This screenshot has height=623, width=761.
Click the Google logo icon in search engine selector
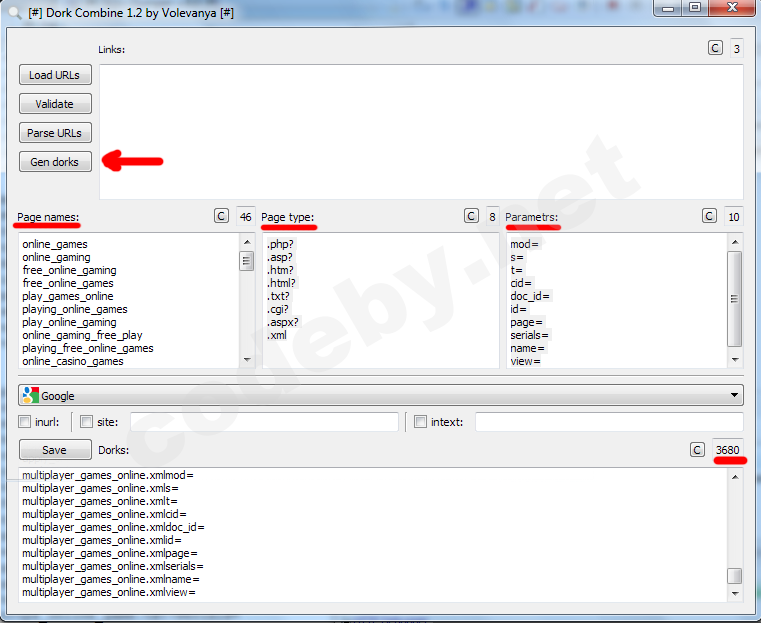tap(31, 395)
